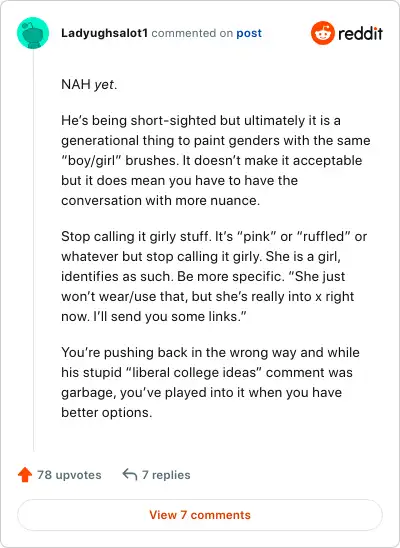Viewport: 400px width, 548px height.
Task: Click the orange upvote arrow icon
Action: click(x=25, y=475)
